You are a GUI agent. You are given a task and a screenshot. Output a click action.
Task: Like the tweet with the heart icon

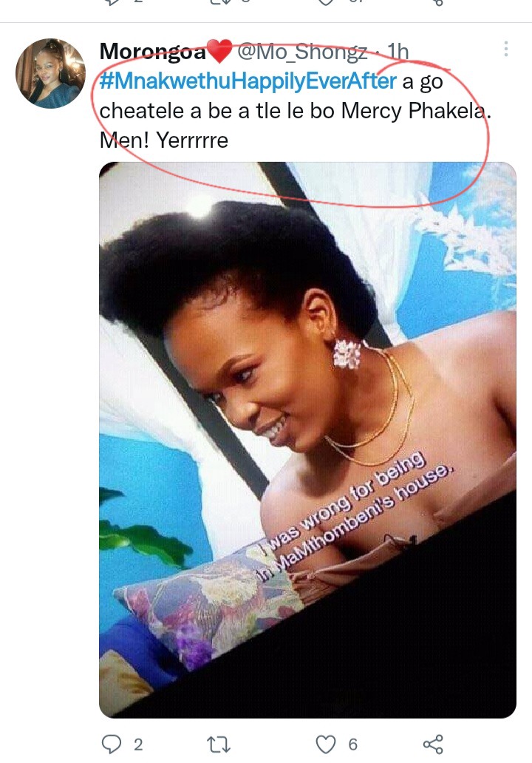tap(326, 744)
